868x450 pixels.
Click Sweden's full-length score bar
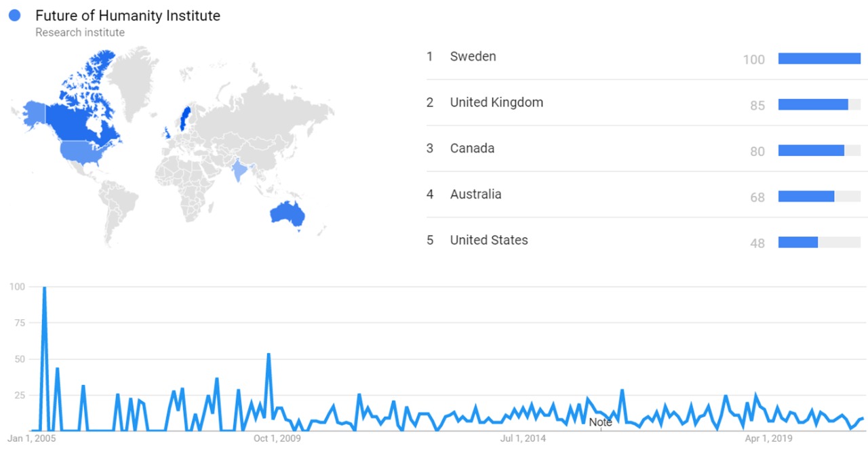[x=819, y=59]
